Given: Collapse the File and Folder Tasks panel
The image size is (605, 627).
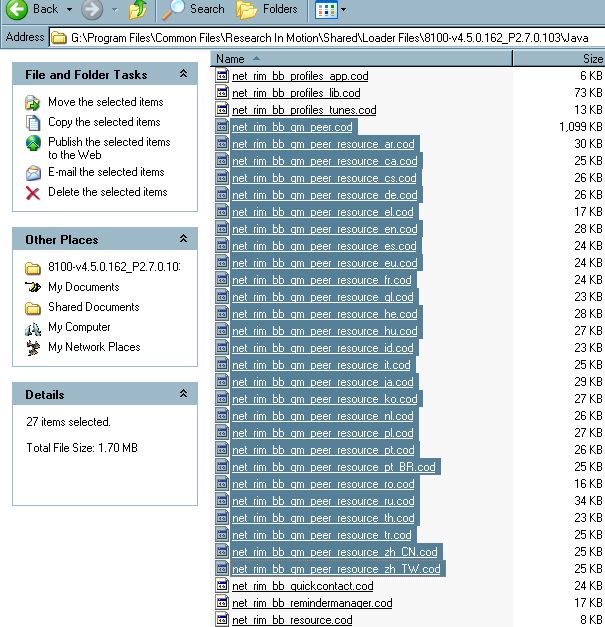Looking at the screenshot, I should (183, 74).
